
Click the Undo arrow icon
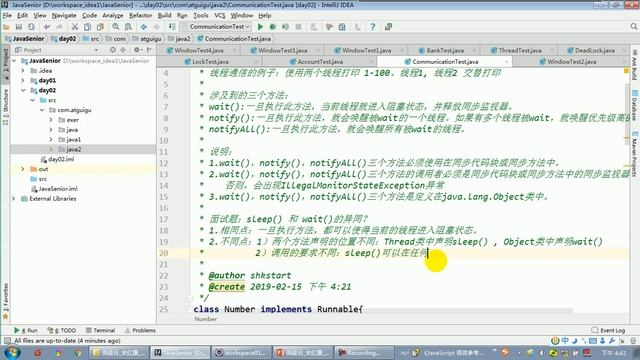tap(47, 27)
